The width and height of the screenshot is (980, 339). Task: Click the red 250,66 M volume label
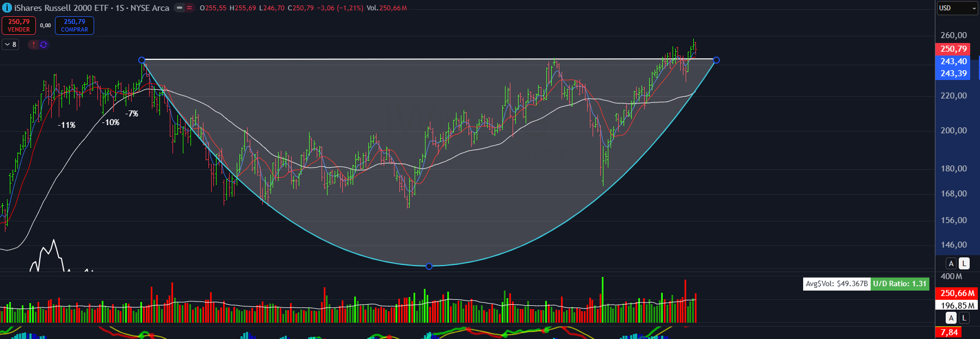tap(957, 293)
